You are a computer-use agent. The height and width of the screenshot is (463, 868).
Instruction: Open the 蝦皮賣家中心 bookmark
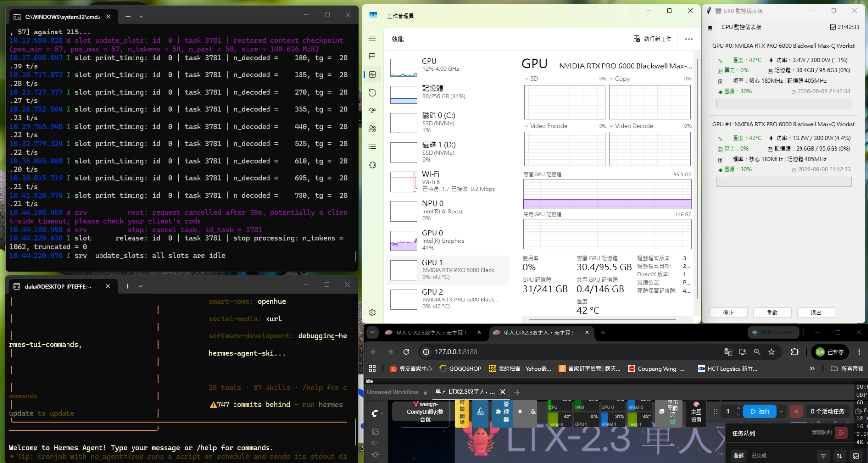point(410,368)
